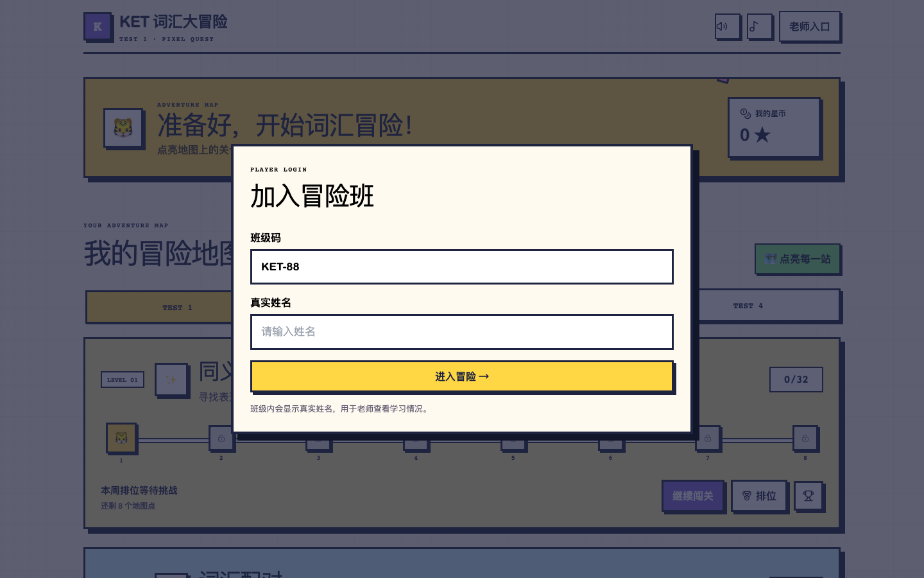Click the locked map node 8

(805, 438)
